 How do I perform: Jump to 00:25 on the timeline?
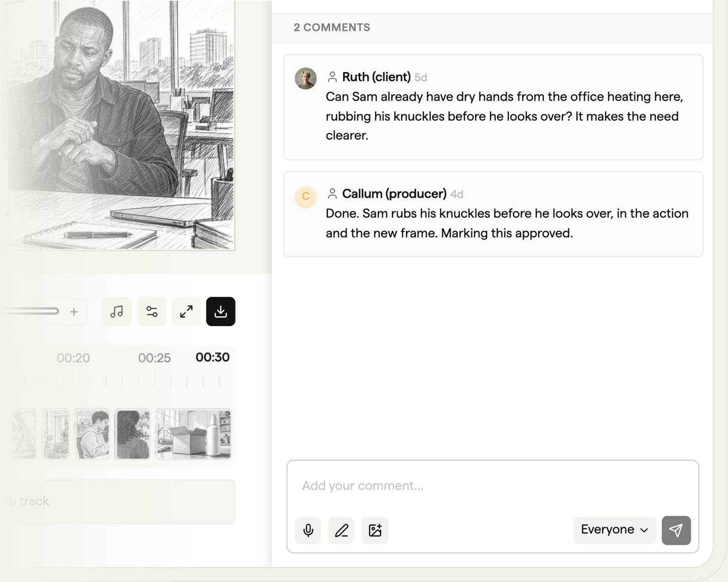point(155,358)
